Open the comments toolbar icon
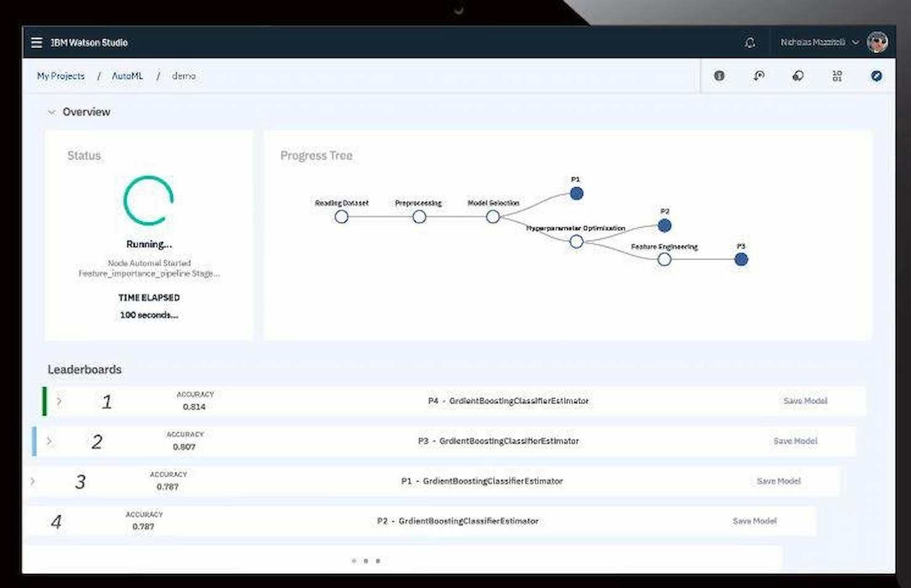 pos(798,76)
